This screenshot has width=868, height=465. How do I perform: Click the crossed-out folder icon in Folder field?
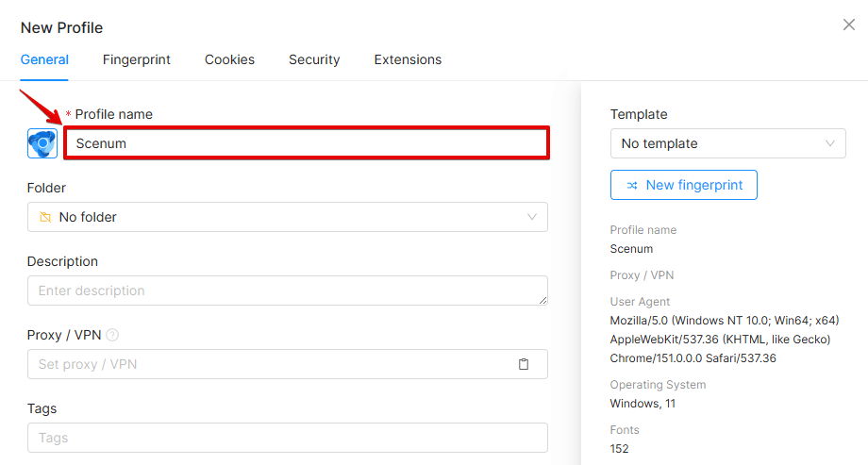click(x=45, y=217)
